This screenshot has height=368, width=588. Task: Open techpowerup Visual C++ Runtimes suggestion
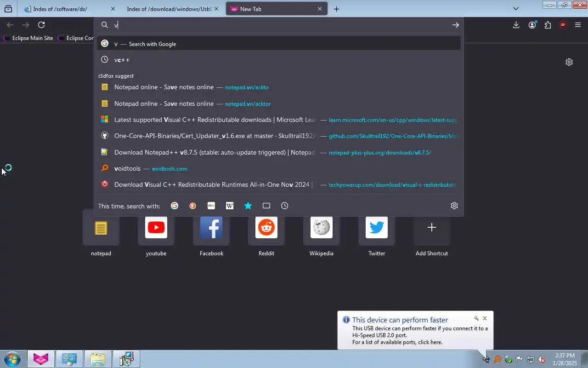[x=279, y=184]
